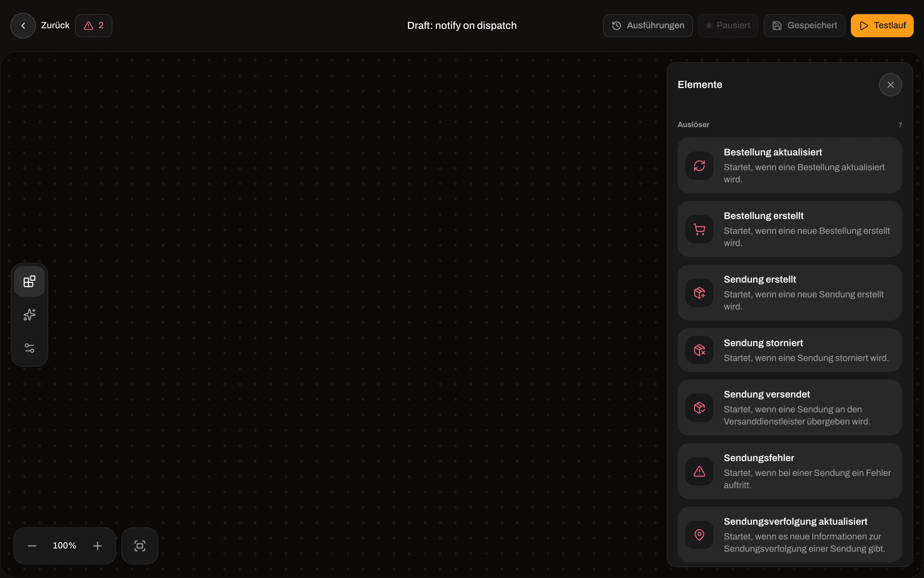Open the settings sliders sidebar icon
The image size is (924, 578).
(30, 348)
